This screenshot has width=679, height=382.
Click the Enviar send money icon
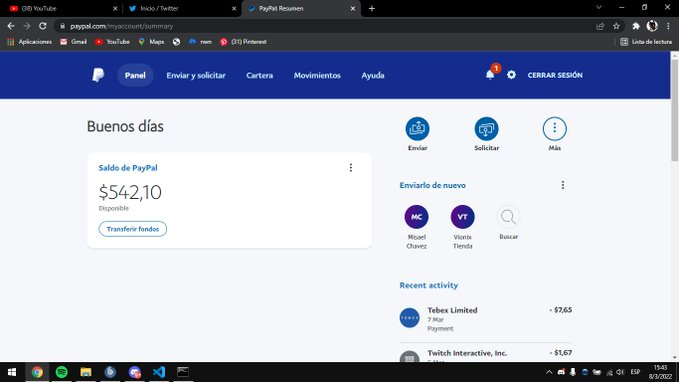click(x=417, y=129)
